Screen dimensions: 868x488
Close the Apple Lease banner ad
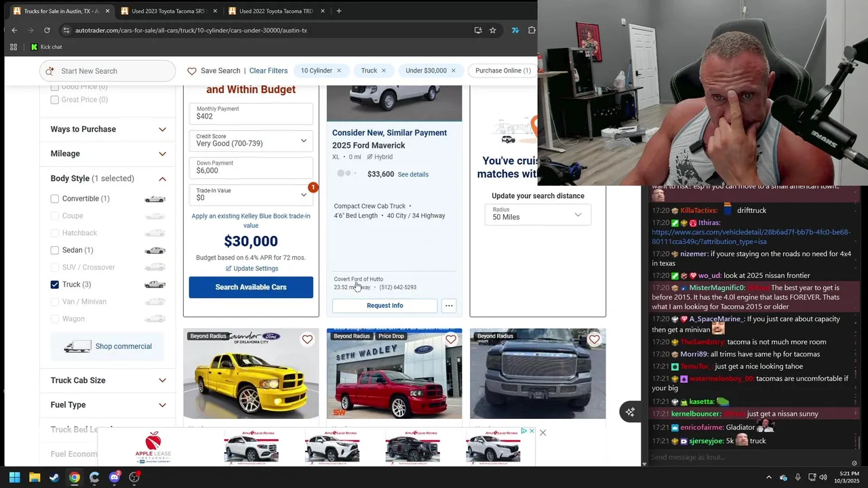pos(542,432)
